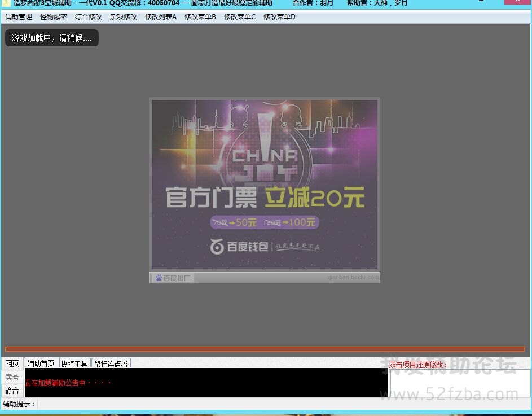Open the 鼠标连点器 tab
Image resolution: width=532 pixels, height=416 pixels.
pos(111,363)
